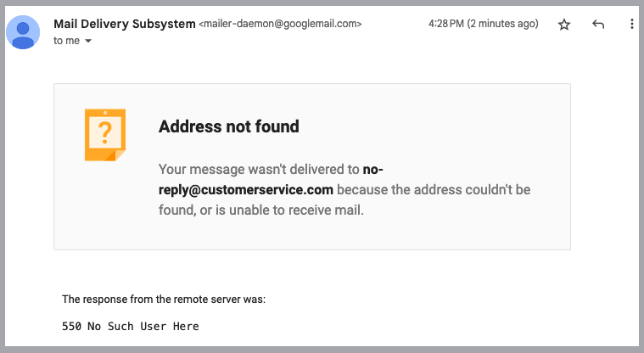
Task: Star the Mail Delivery Subsystem message
Action: 564,25
